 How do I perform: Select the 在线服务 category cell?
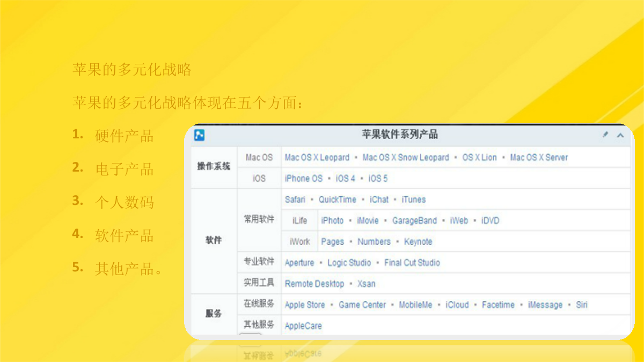(259, 304)
